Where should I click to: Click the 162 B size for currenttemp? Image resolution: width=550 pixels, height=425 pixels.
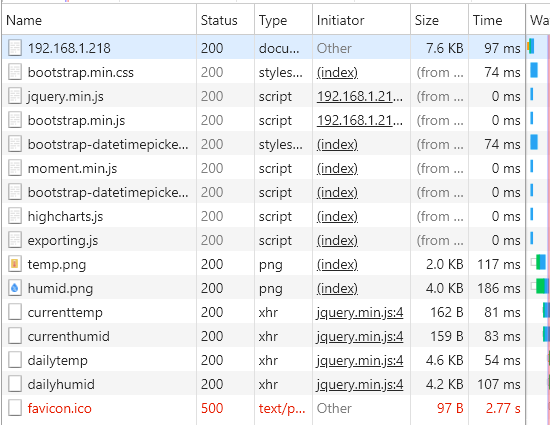447,312
